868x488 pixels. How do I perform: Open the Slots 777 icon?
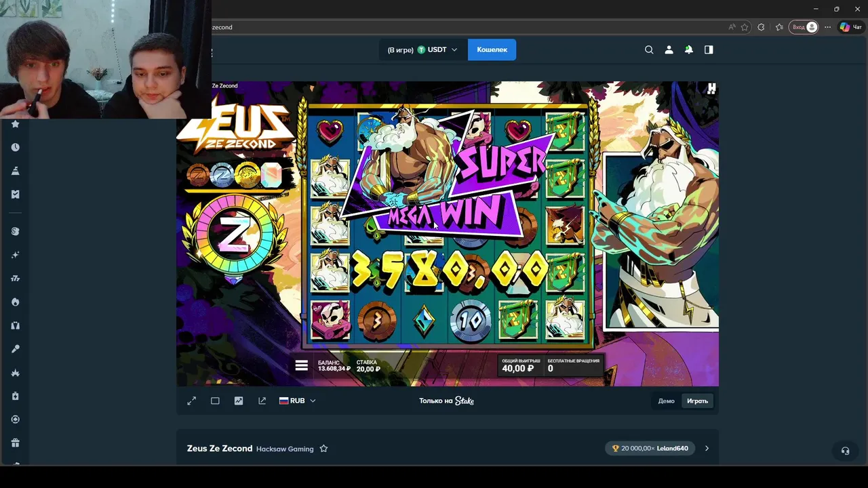(15, 278)
